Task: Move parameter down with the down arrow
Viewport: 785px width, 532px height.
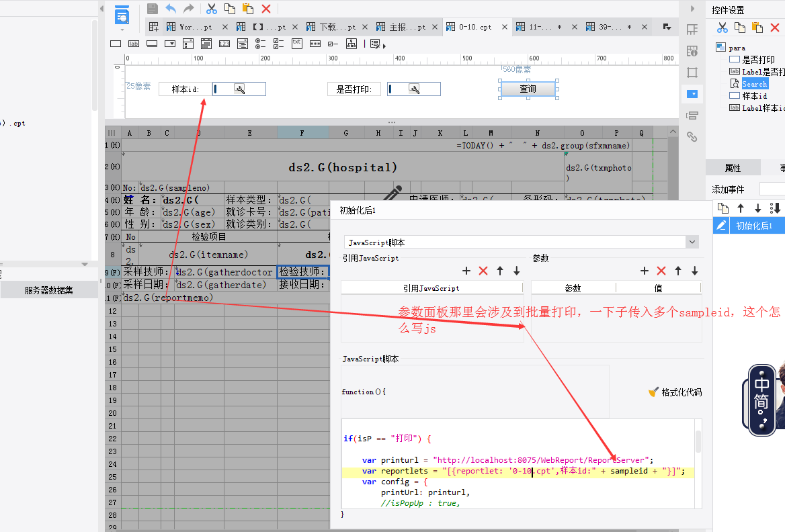Action: (694, 271)
